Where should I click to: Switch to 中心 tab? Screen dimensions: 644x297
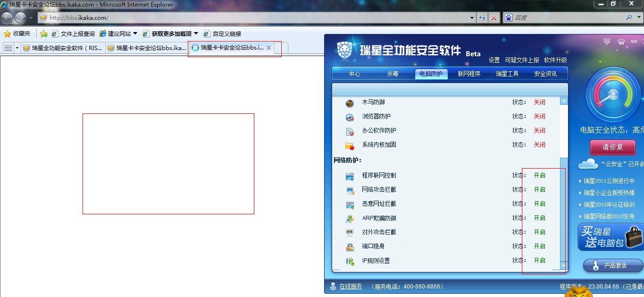pos(355,74)
